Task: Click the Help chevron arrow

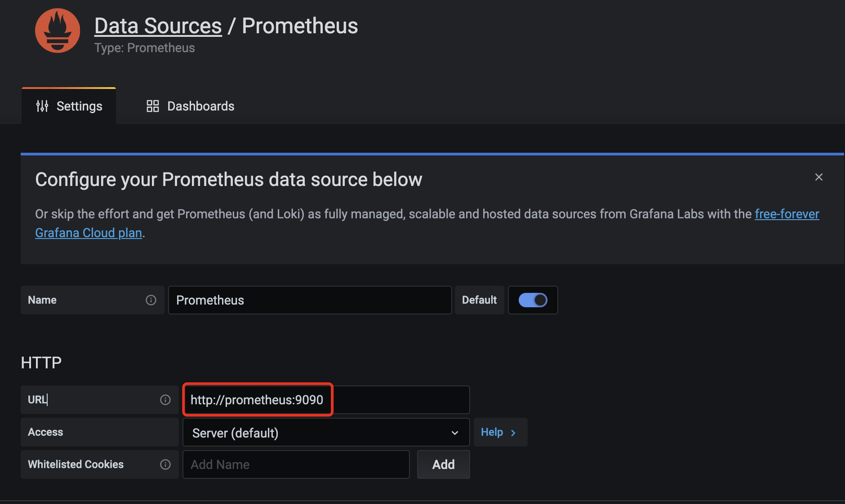Action: tap(513, 433)
